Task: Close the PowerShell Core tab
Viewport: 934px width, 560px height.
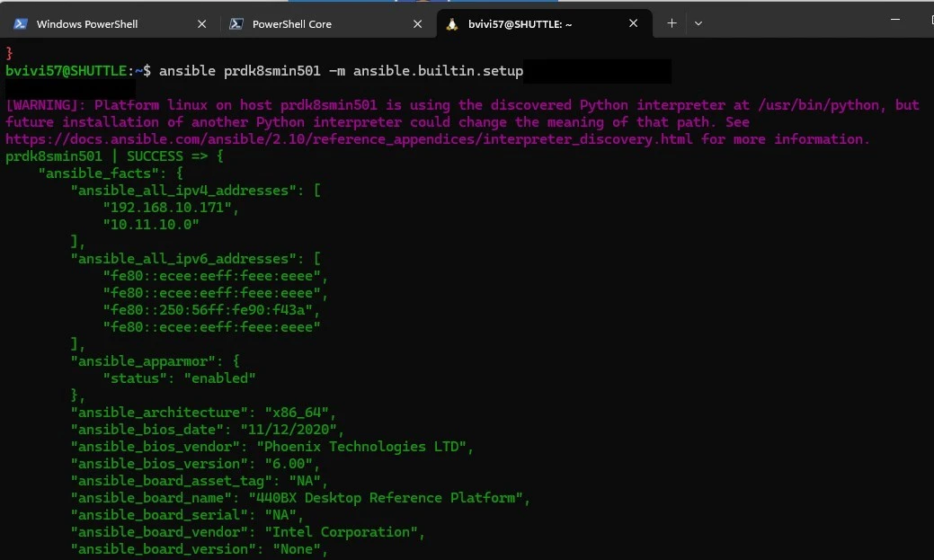Action: 417,24
